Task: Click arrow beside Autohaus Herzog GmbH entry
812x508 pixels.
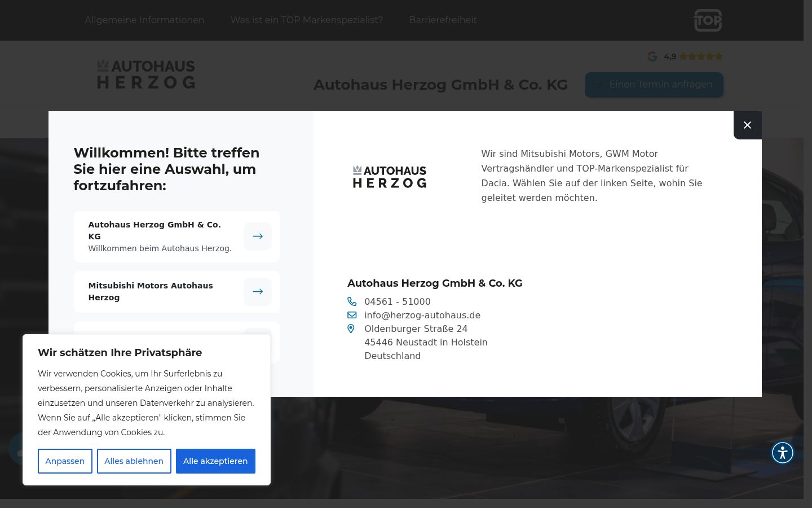Action: [x=258, y=237]
